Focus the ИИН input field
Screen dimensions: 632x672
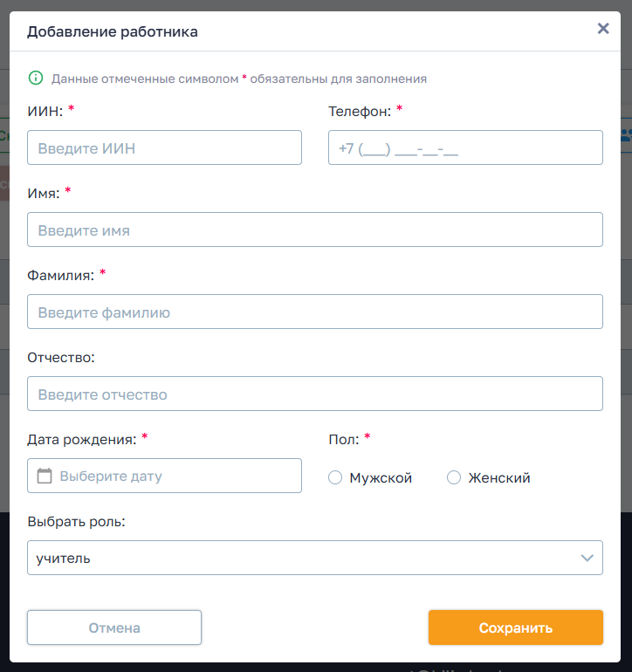[164, 147]
